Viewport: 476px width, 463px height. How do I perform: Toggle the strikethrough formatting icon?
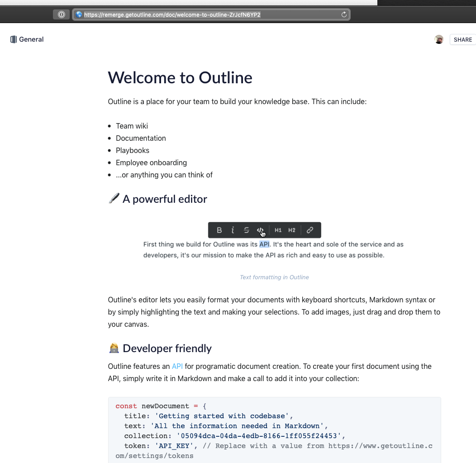pos(247,230)
